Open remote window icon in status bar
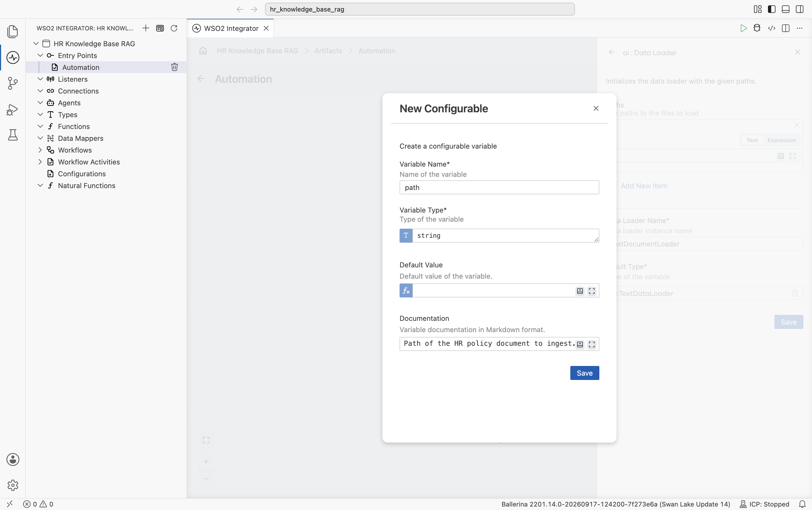 pyautogui.click(x=10, y=504)
